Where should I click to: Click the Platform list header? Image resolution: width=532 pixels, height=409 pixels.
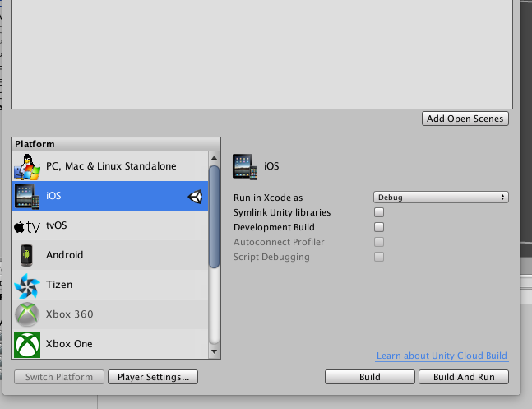coord(116,144)
